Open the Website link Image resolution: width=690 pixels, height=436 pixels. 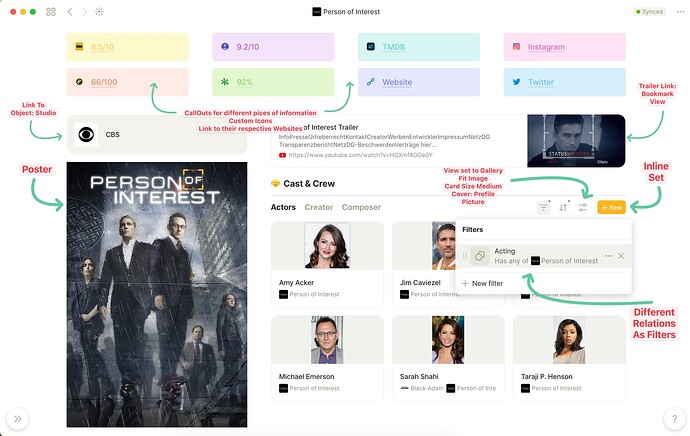click(397, 82)
